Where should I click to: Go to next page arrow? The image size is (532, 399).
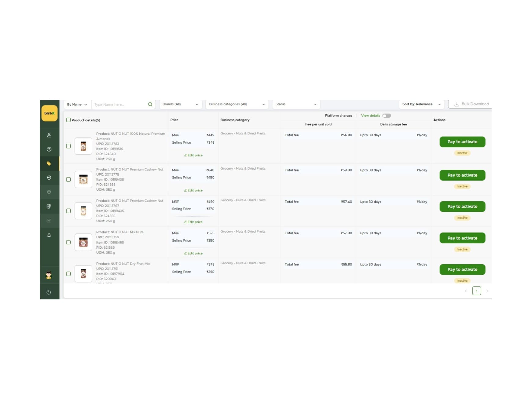(x=487, y=291)
